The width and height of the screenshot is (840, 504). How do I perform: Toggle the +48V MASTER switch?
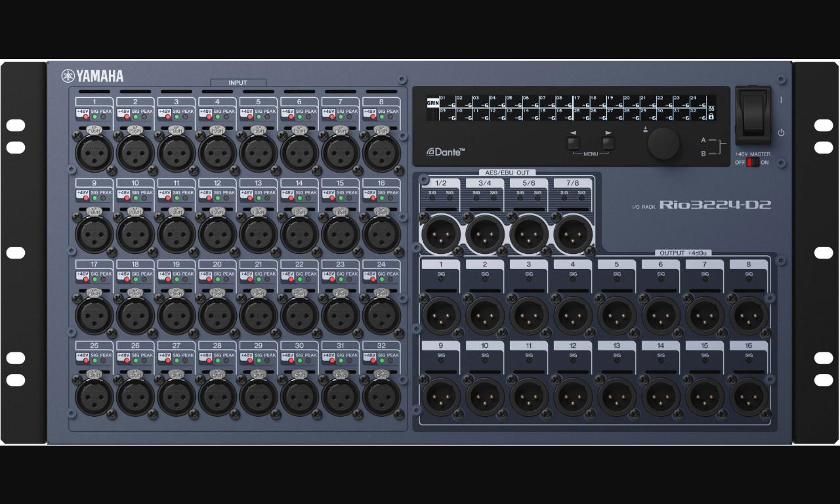tap(753, 162)
